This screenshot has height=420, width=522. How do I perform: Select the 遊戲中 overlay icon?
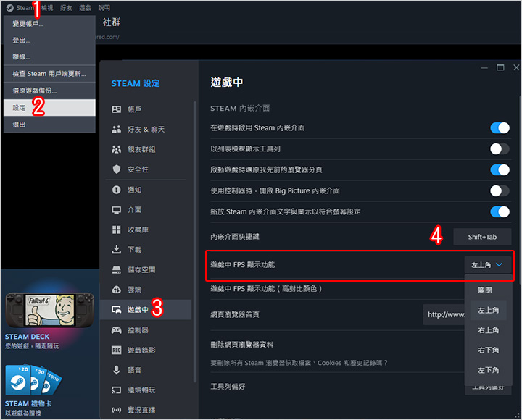click(x=117, y=310)
